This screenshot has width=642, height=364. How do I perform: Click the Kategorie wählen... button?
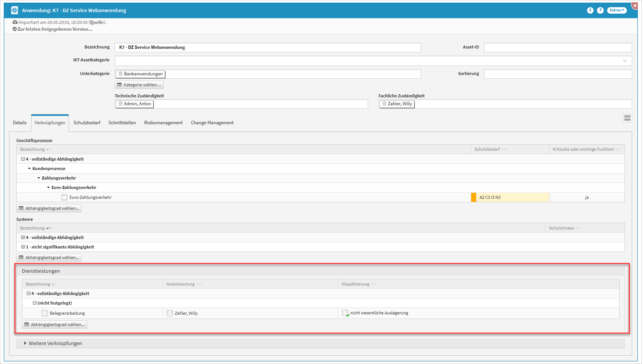coord(139,85)
